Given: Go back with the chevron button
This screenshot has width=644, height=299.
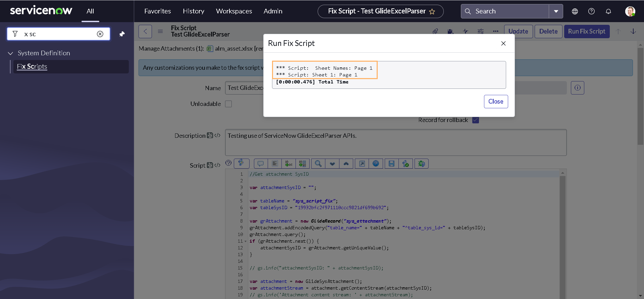Looking at the screenshot, I should point(145,31).
